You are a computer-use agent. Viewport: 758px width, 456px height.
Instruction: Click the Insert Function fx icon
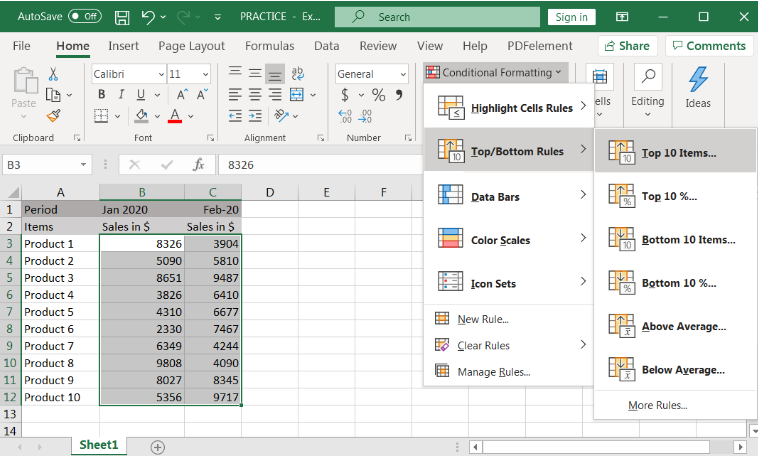click(x=199, y=165)
